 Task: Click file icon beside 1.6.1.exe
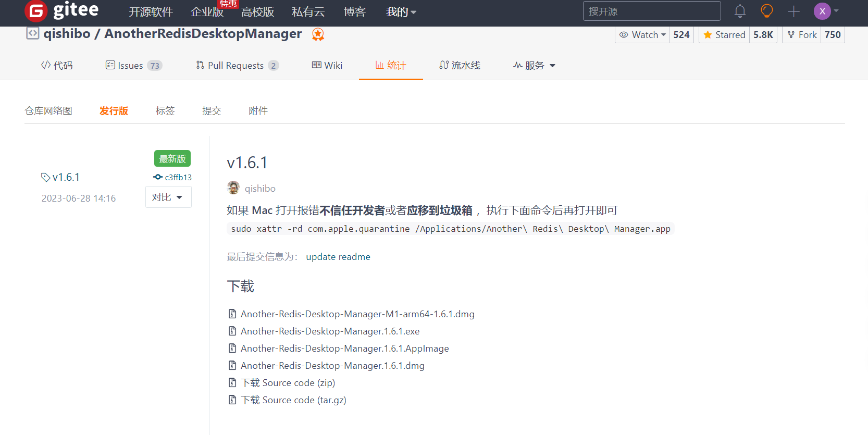click(232, 331)
